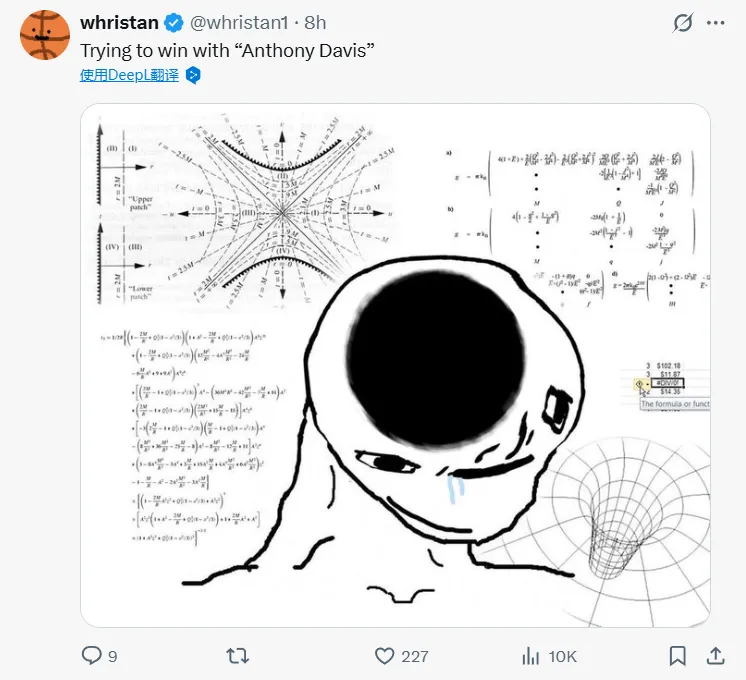Open the @whristan1 handle link
Viewport: 746px width, 680px height.
point(244,22)
